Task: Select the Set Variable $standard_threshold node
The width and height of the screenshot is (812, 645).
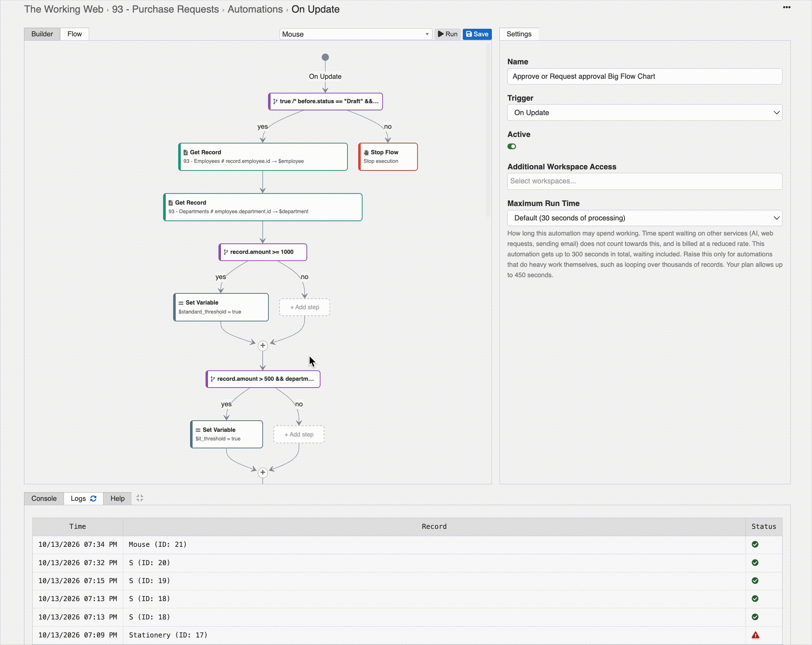Action: [x=221, y=307]
